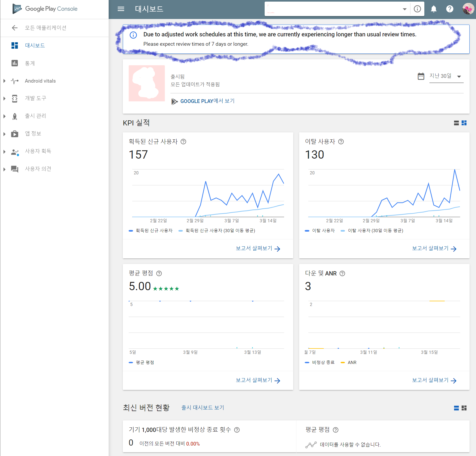Open the help question mark icon

point(450,9)
